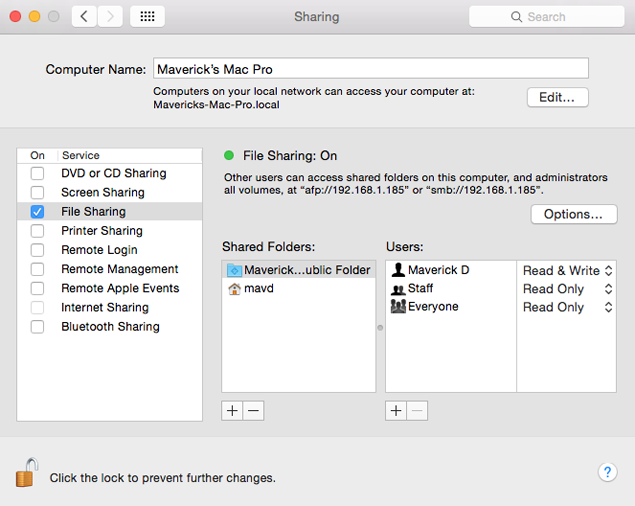Open Staff Read Only permission popup
This screenshot has height=506, width=635.
pyautogui.click(x=567, y=289)
